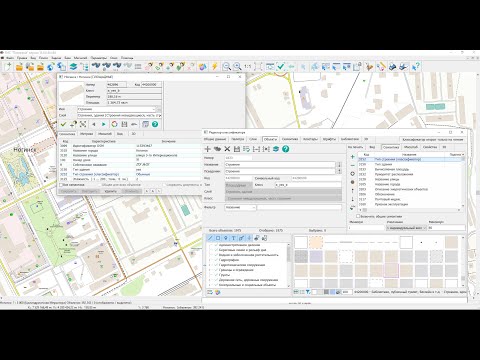Image resolution: width=480 pixels, height=360 pixels.
Task: Open help in the object dialog toolbar
Action: 155,124
